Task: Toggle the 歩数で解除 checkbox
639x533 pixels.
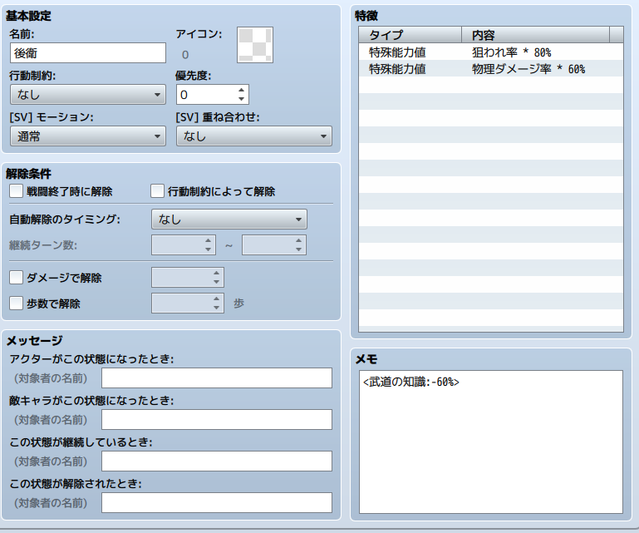Action: [16, 303]
